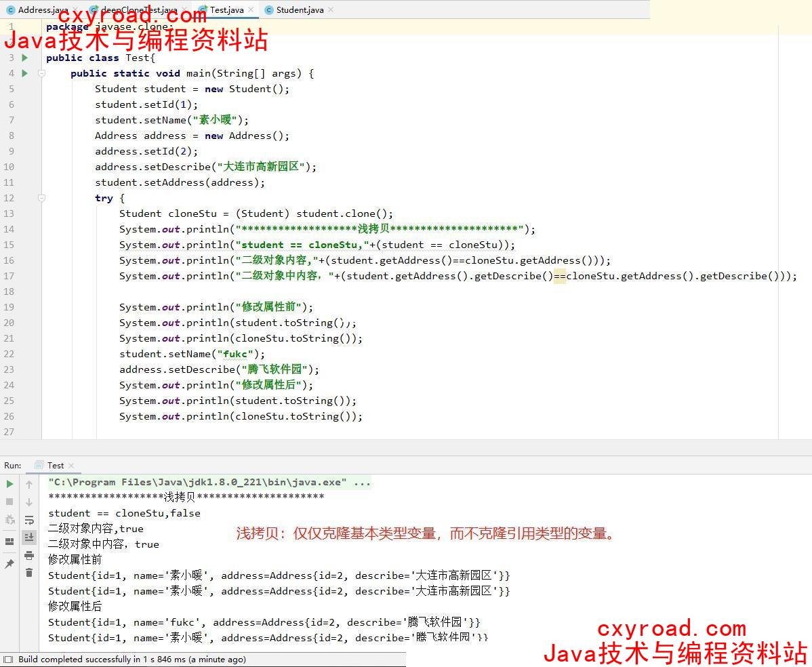Open run menu beside class Test declaration
812x667 pixels.
pos(25,58)
